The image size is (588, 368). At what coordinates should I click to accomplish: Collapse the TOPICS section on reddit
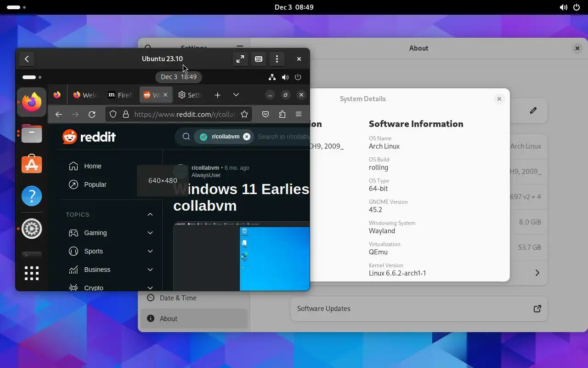pos(150,214)
